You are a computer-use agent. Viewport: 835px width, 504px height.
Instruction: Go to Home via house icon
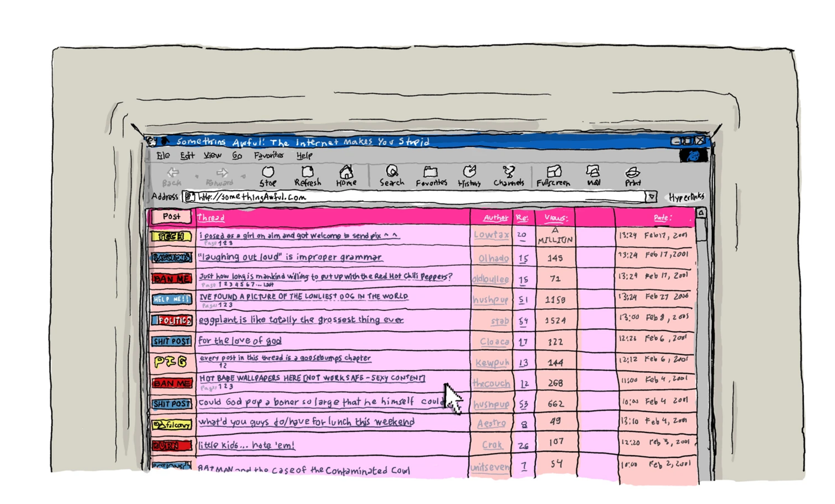[x=346, y=176]
